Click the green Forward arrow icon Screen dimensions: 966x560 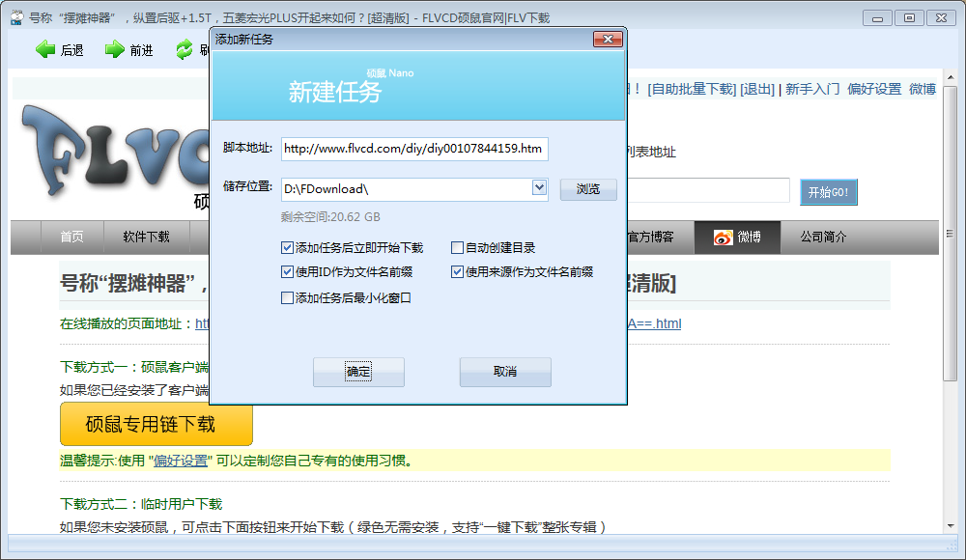pyautogui.click(x=115, y=49)
